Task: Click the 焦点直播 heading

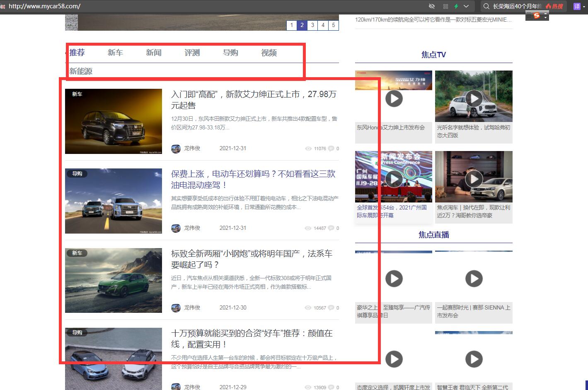Action: (433, 235)
